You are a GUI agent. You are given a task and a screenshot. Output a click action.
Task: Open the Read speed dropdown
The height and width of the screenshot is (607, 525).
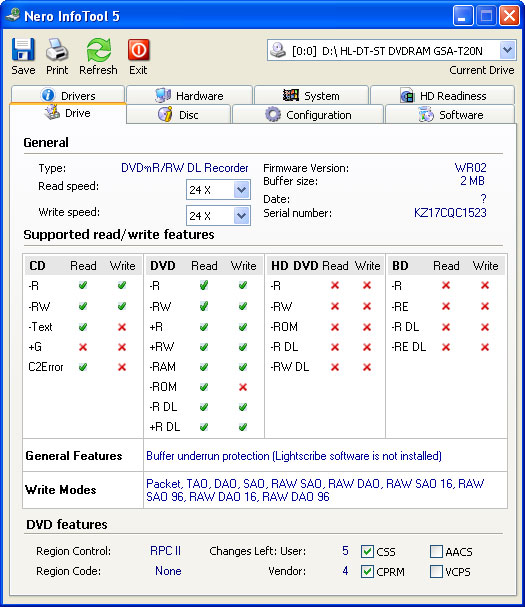pyautogui.click(x=242, y=190)
